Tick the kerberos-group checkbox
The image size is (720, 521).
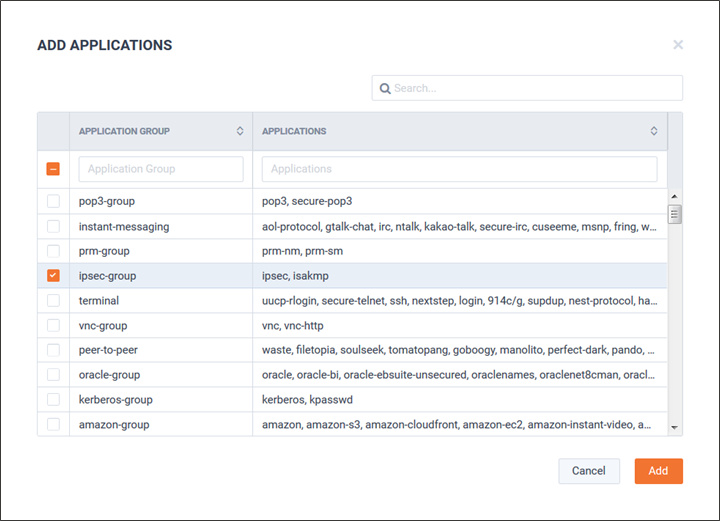tap(53, 399)
